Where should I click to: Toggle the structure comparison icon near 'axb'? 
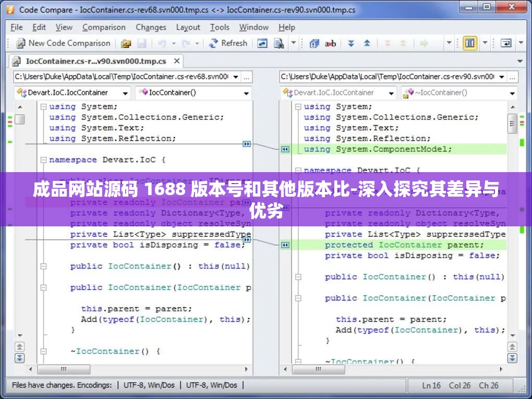[314, 43]
